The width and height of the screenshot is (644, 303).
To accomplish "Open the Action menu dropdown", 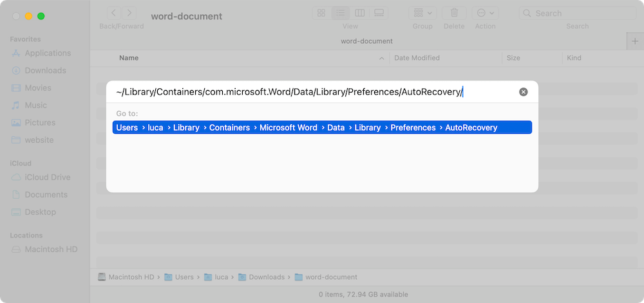I will [485, 13].
